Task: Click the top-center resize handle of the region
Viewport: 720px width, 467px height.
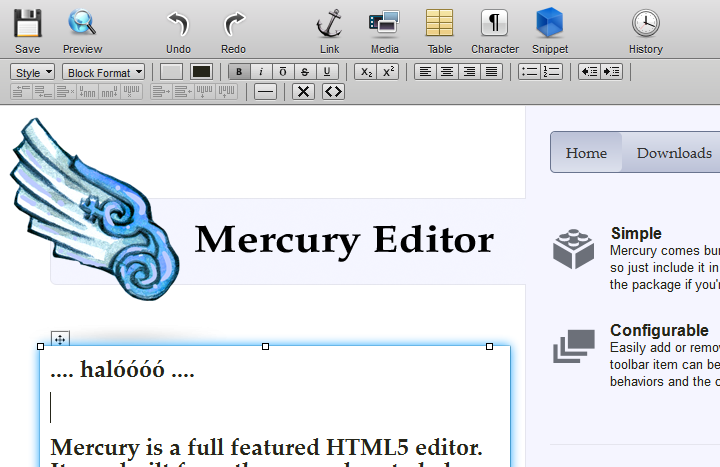Action: pyautogui.click(x=265, y=346)
